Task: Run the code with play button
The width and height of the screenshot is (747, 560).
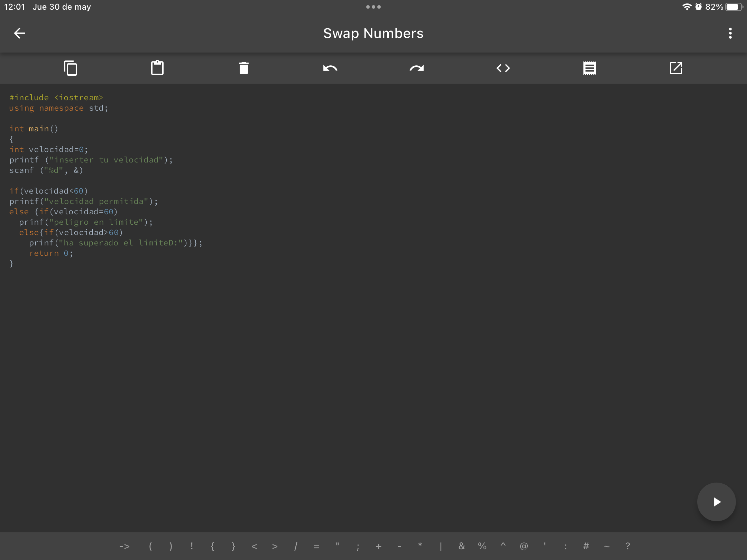Action: pyautogui.click(x=716, y=502)
